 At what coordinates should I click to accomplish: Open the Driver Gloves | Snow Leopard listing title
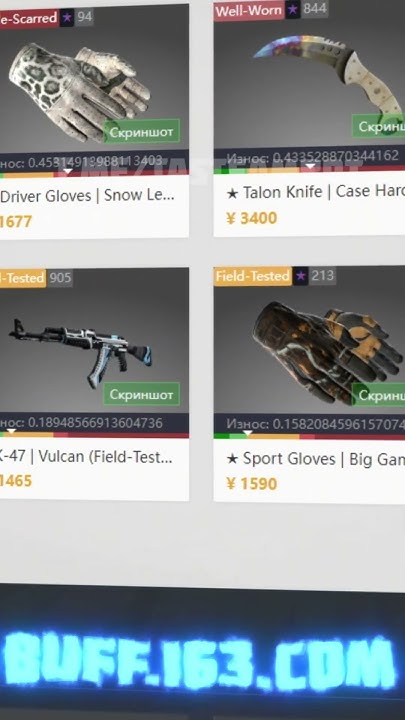click(x=87, y=196)
